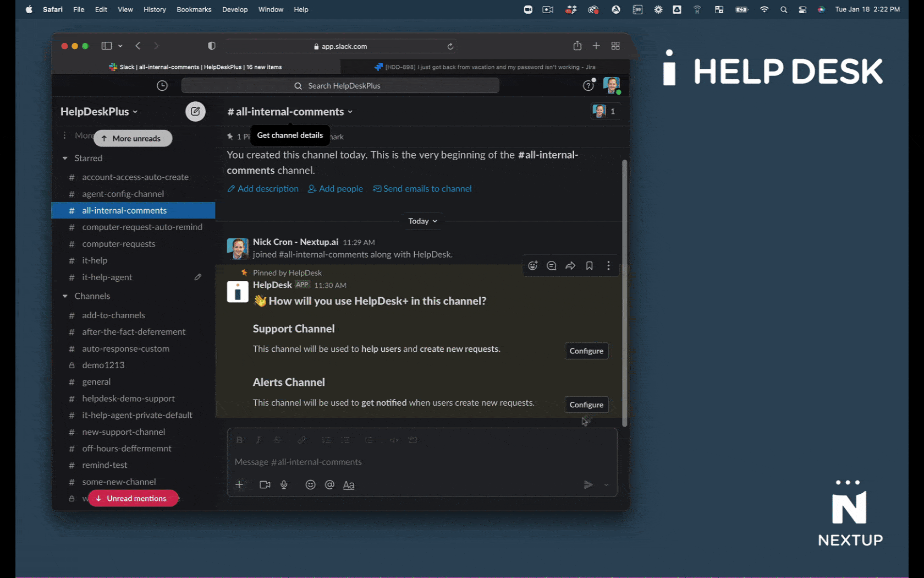Show Safari tab overview
The width and height of the screenshot is (924, 578).
(615, 46)
